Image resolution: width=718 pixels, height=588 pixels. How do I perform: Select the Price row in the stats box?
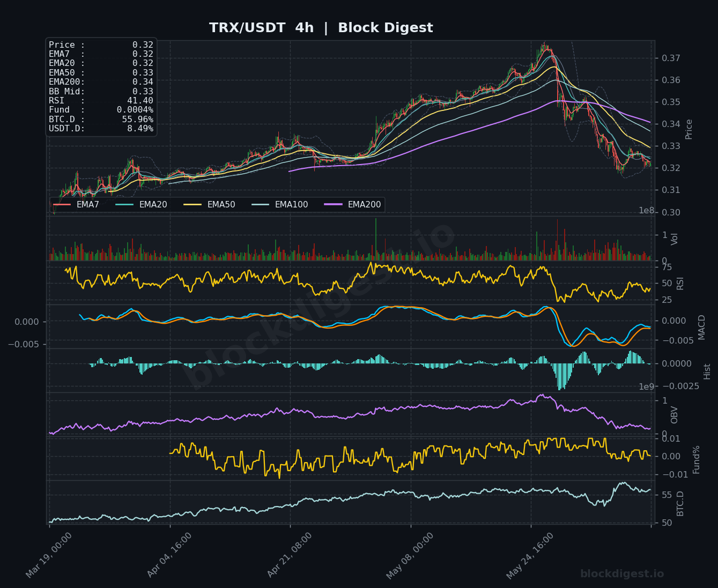coord(101,45)
